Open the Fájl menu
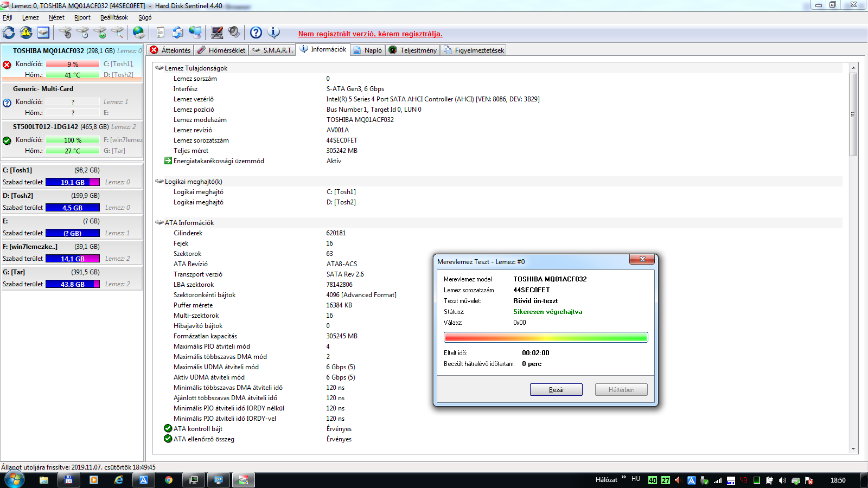This screenshot has width=868, height=488. (8, 17)
